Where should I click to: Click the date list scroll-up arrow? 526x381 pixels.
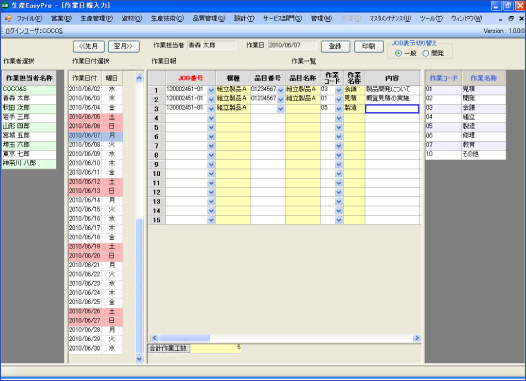pos(139,78)
